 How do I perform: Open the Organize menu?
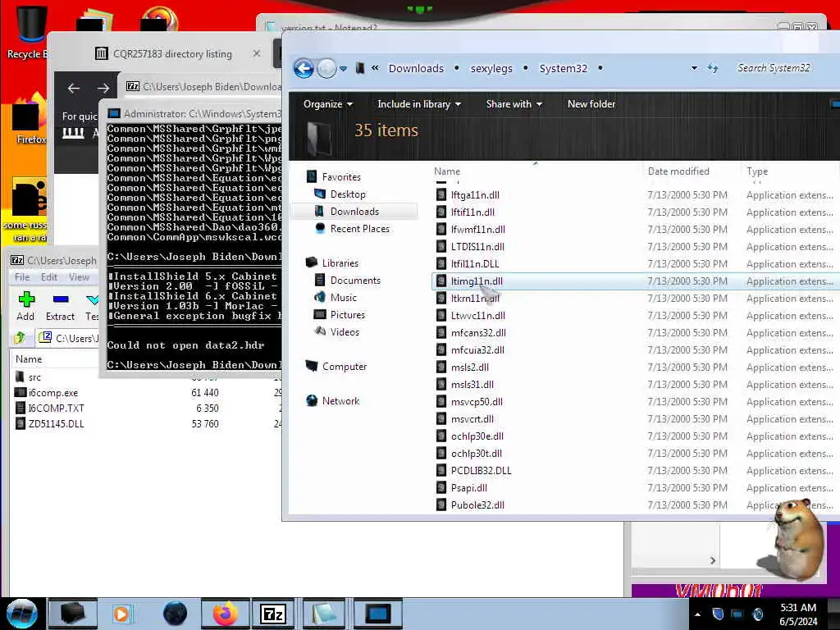tap(328, 104)
